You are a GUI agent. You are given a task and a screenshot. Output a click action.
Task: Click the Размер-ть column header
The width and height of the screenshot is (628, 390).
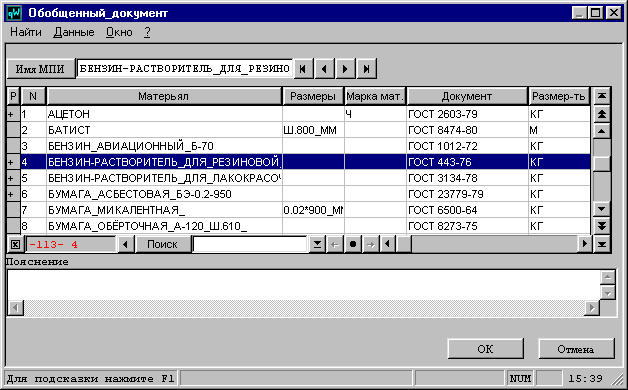[559, 96]
